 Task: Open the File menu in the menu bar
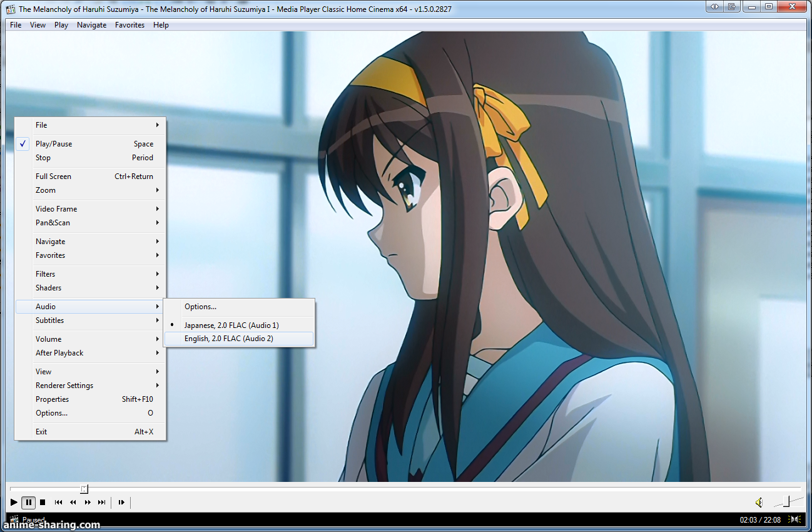(x=16, y=25)
